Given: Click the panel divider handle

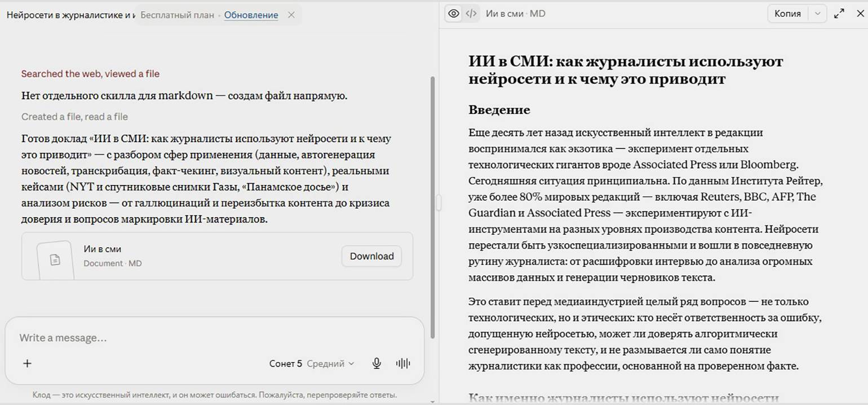Looking at the screenshot, I should click(x=439, y=202).
